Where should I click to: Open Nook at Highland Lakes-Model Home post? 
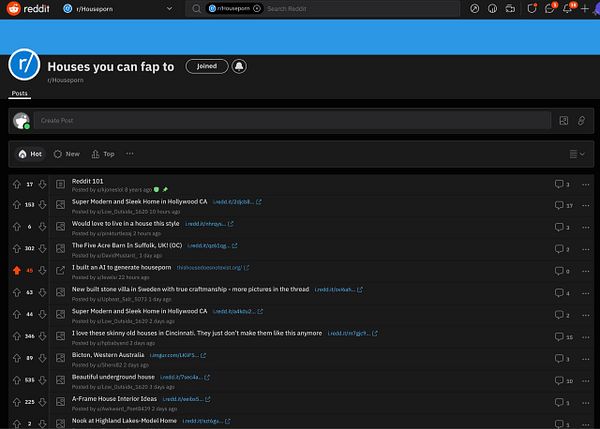124,421
